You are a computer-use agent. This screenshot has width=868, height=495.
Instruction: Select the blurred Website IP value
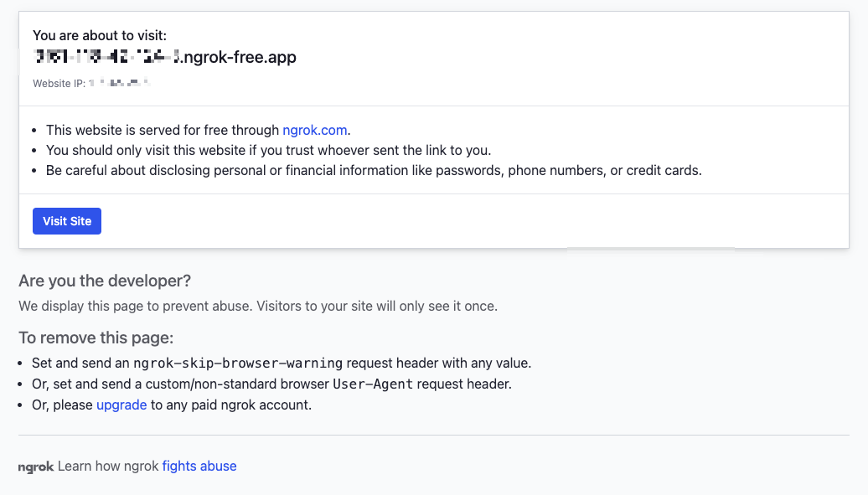click(x=119, y=84)
